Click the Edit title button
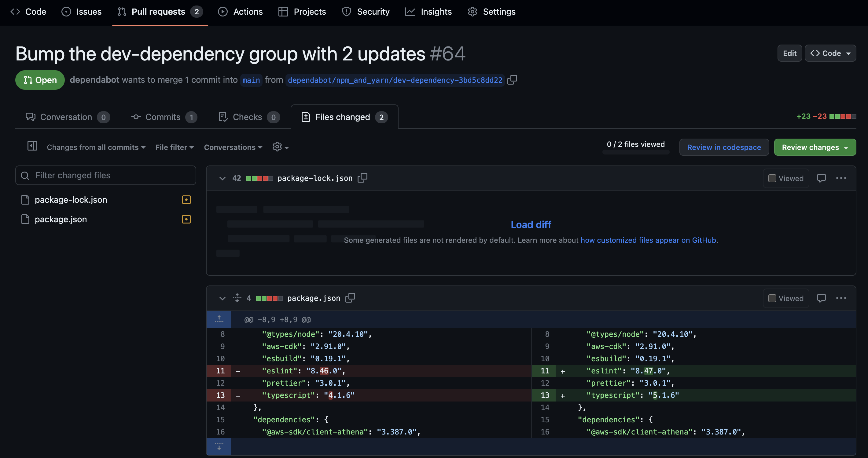The width and height of the screenshot is (868, 458). click(789, 53)
